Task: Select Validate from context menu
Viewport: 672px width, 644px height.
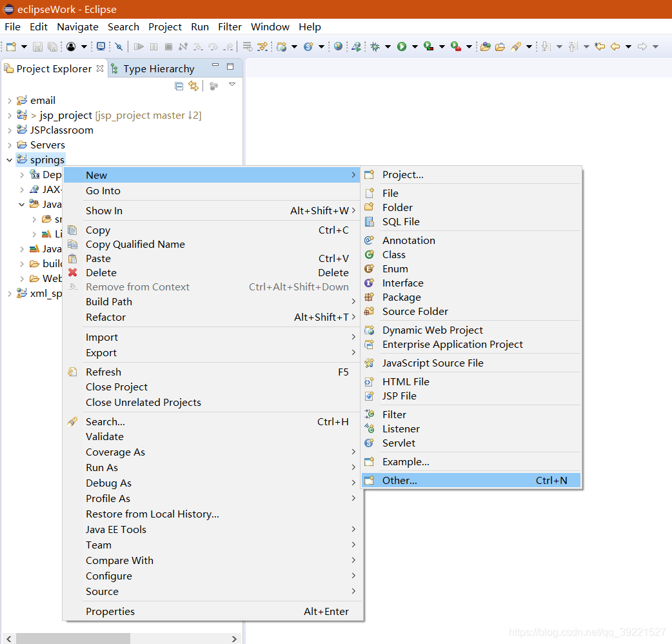Action: (x=213, y=436)
